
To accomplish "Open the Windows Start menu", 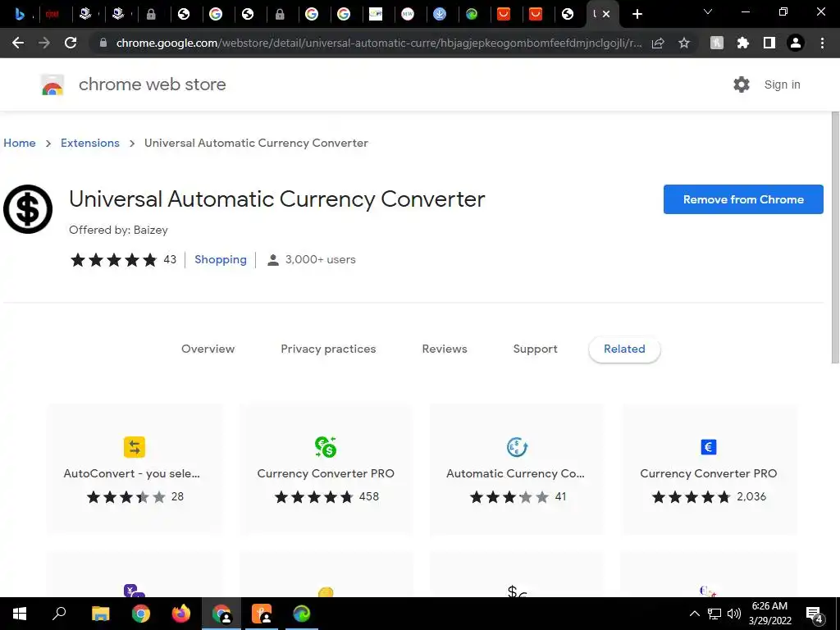I will click(20, 614).
